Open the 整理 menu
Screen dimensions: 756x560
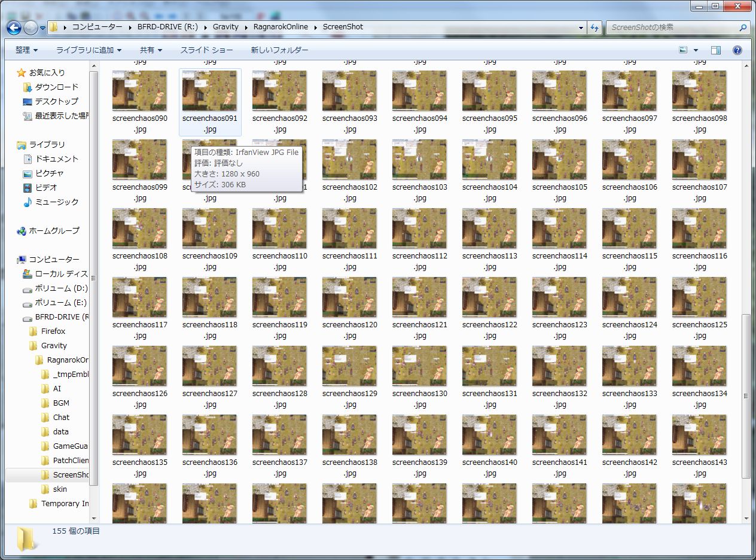(26, 50)
